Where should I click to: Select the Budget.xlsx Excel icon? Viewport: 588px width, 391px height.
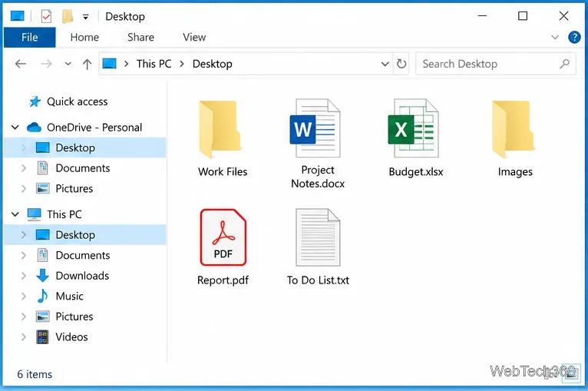(x=413, y=128)
